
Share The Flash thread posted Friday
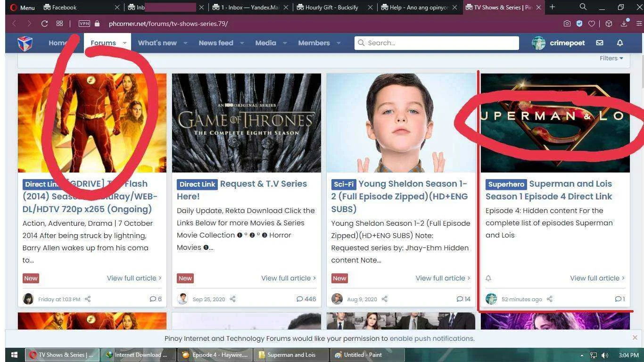(x=88, y=299)
